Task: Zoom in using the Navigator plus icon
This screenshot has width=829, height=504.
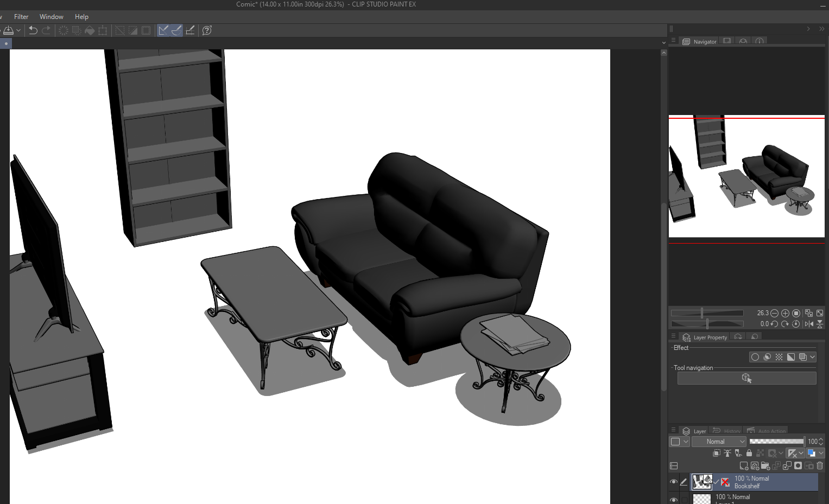Action: tap(785, 313)
